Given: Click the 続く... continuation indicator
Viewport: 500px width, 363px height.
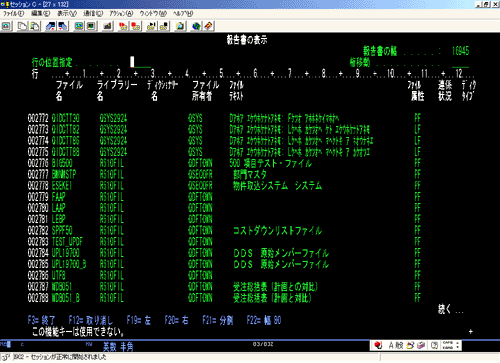Looking at the screenshot, I should [x=451, y=309].
